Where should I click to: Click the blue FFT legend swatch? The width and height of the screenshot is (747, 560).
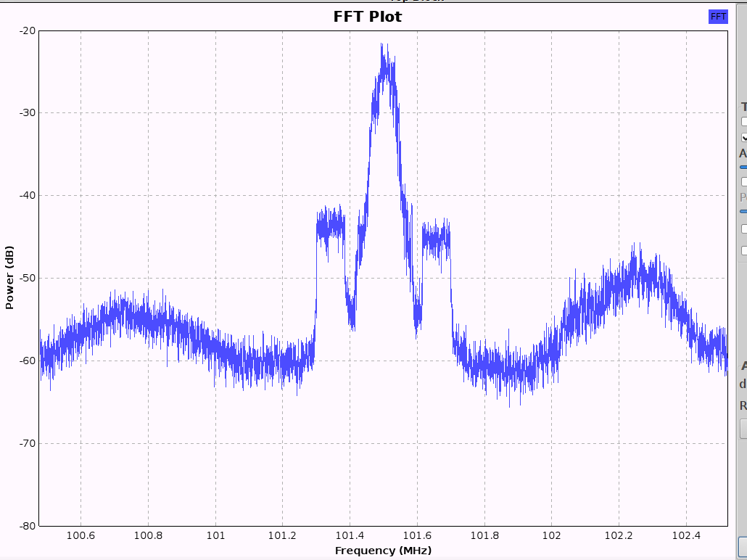(718, 16)
